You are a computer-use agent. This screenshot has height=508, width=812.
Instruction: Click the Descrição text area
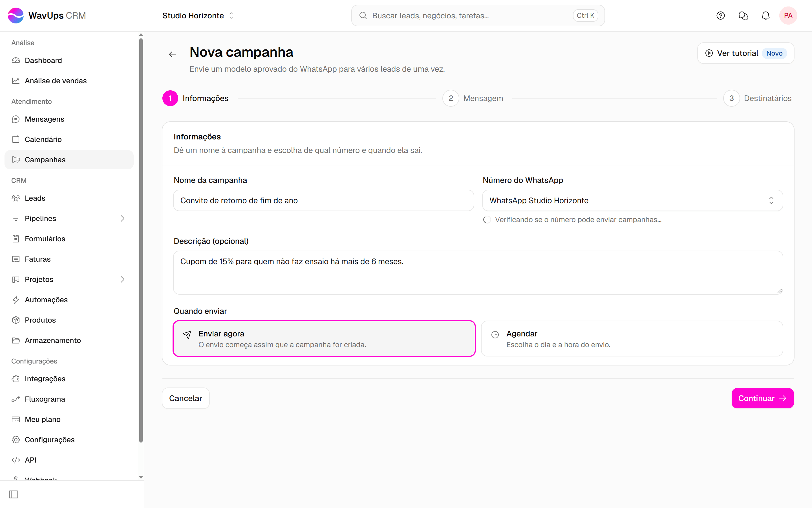(478, 272)
